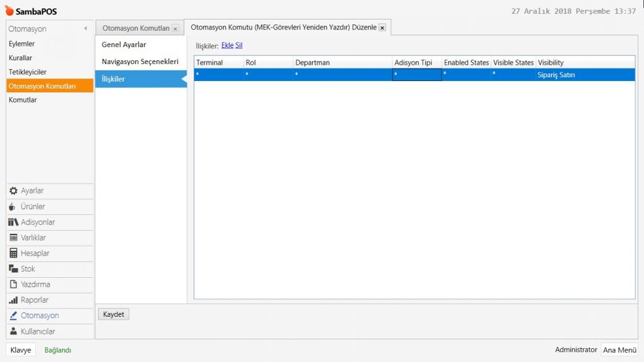Open Ürünler via the cup icon
The height and width of the screenshot is (362, 644).
[x=14, y=207]
